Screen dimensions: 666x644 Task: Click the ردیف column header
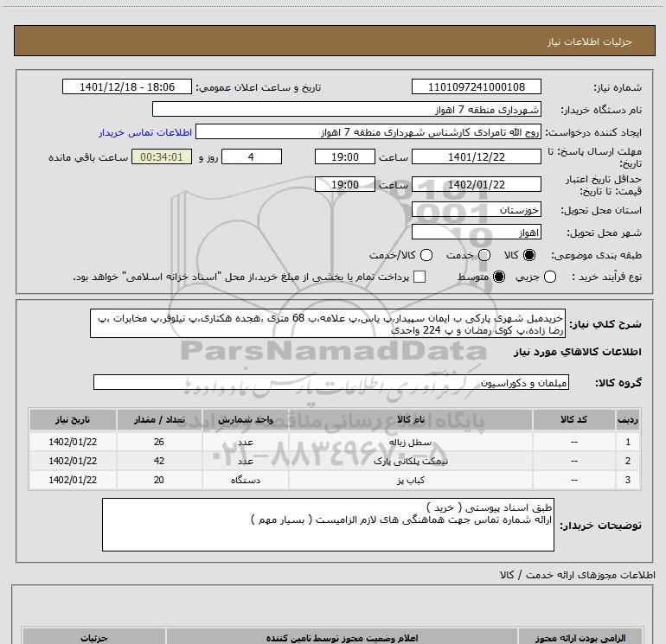pyautogui.click(x=628, y=420)
